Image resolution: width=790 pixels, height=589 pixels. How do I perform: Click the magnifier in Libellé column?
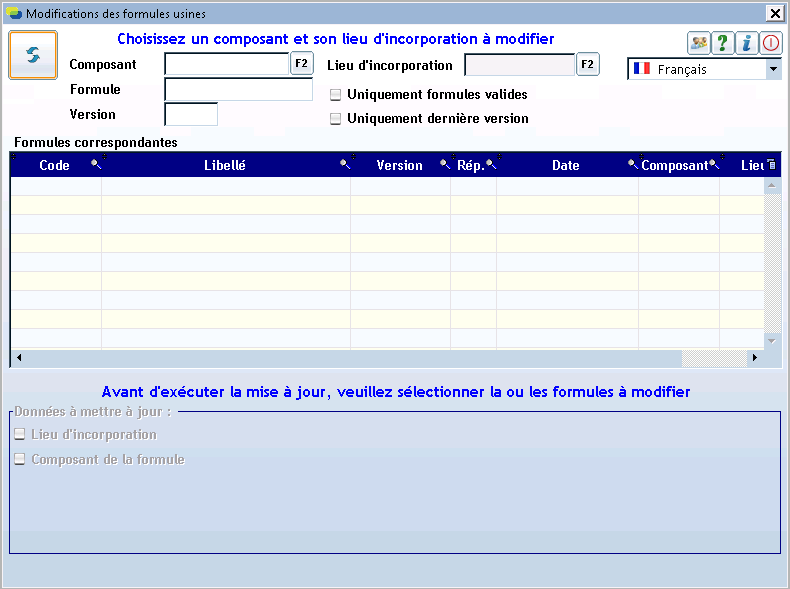click(345, 164)
